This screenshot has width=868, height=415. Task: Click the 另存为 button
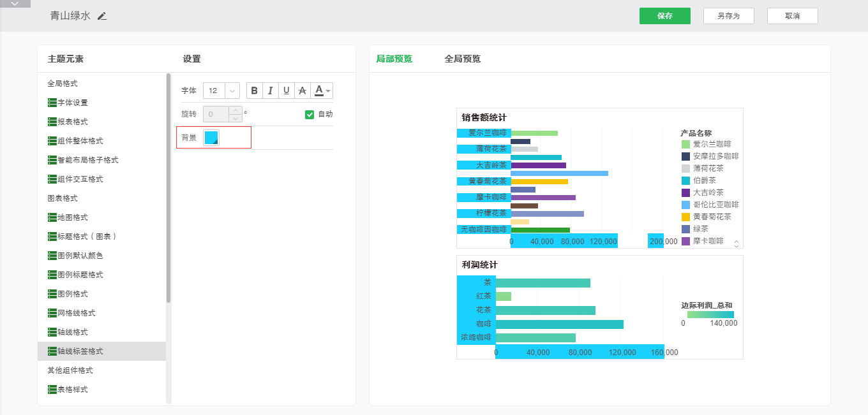point(728,16)
